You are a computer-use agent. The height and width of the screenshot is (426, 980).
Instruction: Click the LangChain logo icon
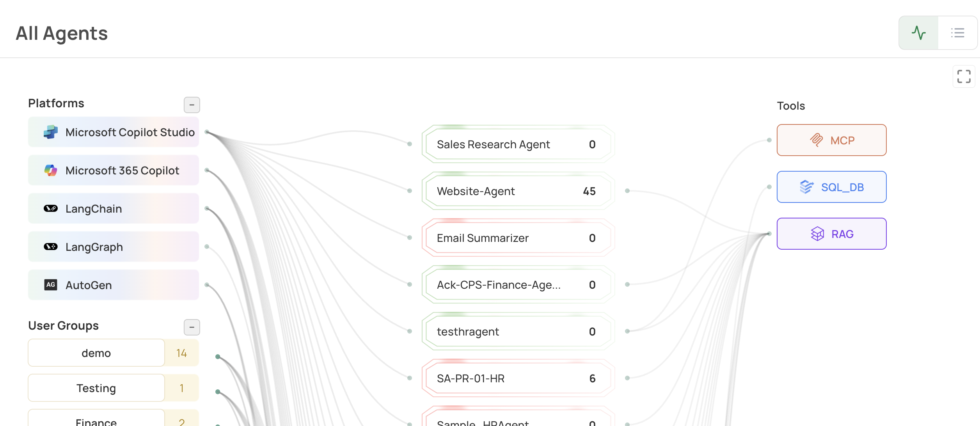(x=51, y=208)
